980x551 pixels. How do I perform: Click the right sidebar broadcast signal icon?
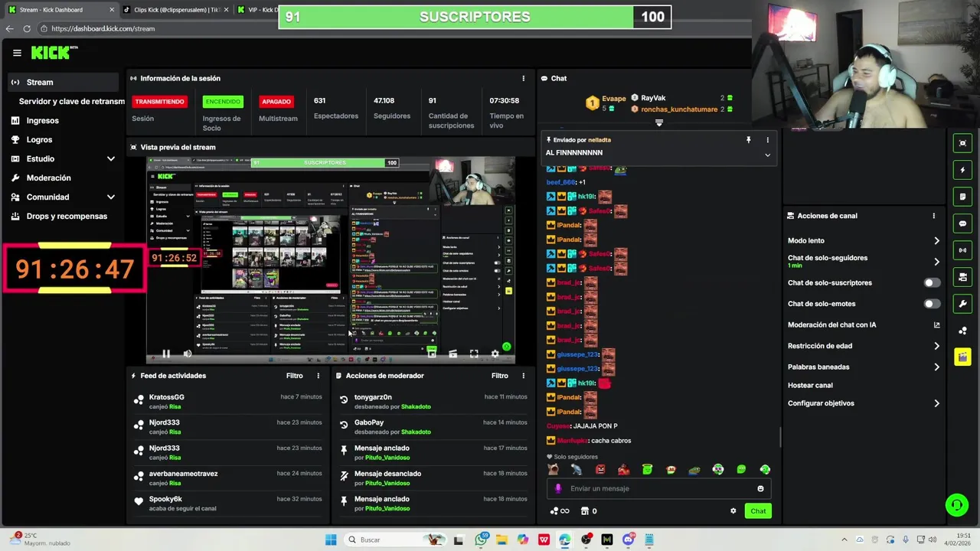point(963,250)
